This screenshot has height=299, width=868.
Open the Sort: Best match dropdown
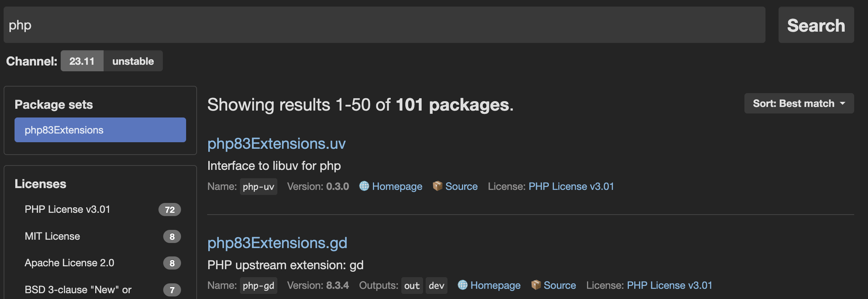799,103
